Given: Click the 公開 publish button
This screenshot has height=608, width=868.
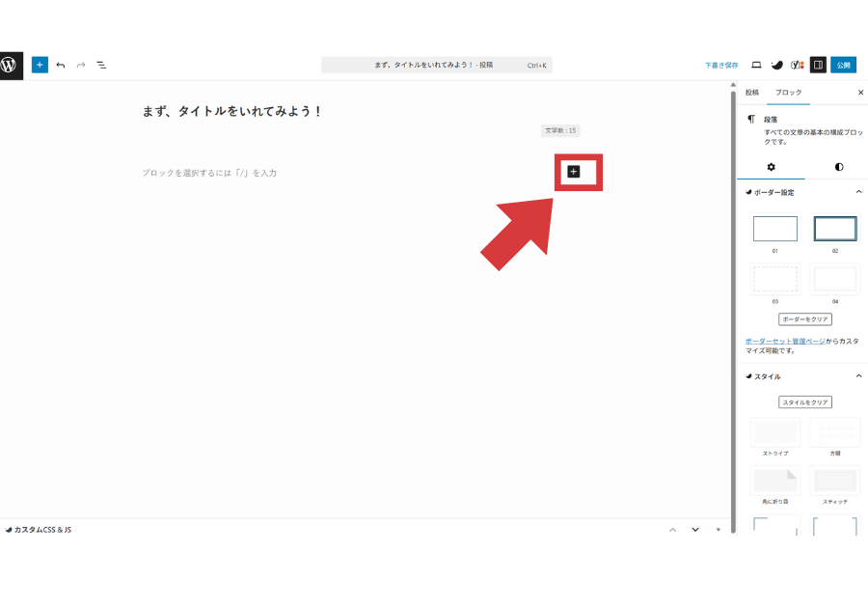Looking at the screenshot, I should point(843,65).
